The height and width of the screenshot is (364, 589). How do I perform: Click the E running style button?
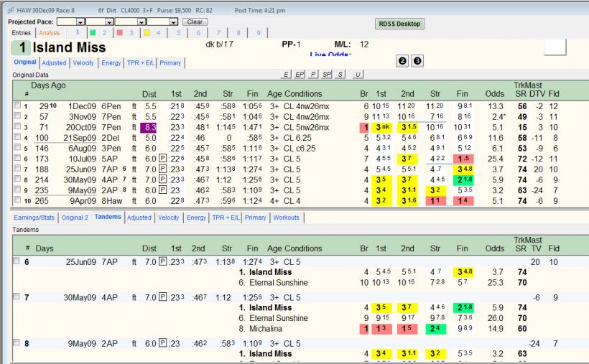pos(286,75)
